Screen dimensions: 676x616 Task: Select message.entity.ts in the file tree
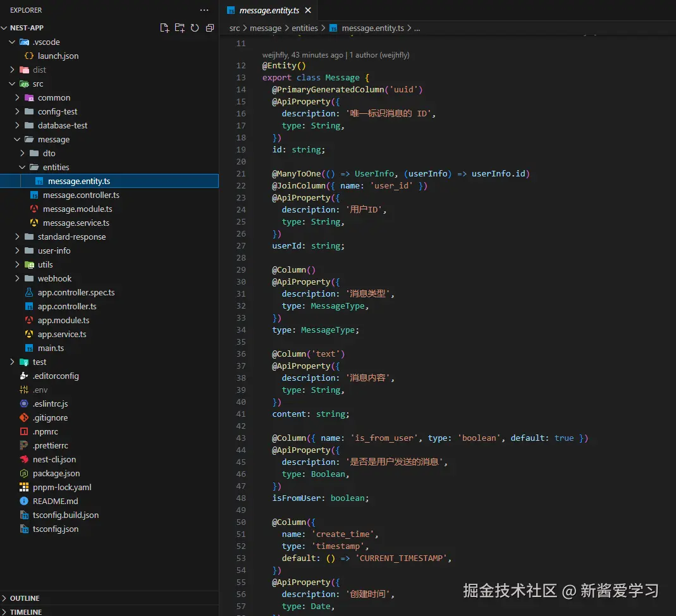[109, 181]
